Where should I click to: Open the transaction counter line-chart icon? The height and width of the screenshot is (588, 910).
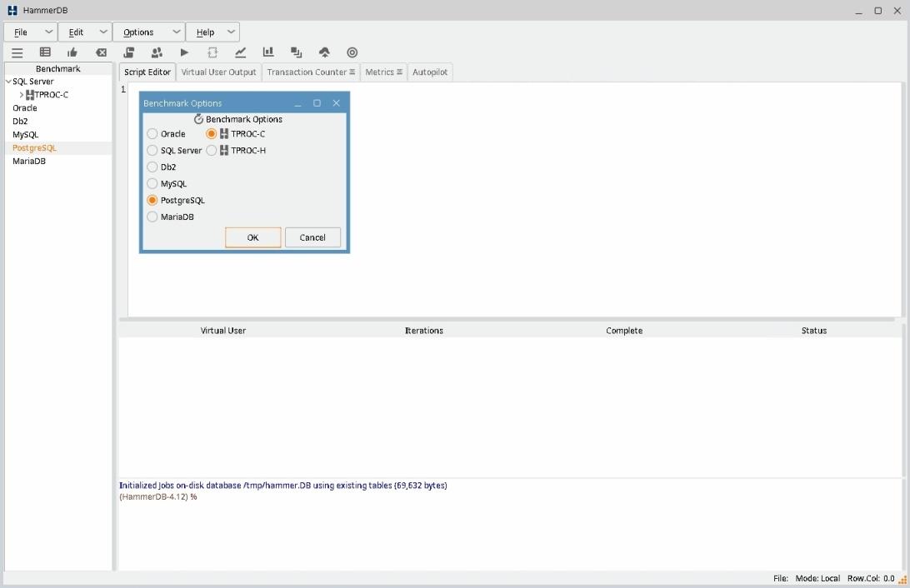coord(241,52)
